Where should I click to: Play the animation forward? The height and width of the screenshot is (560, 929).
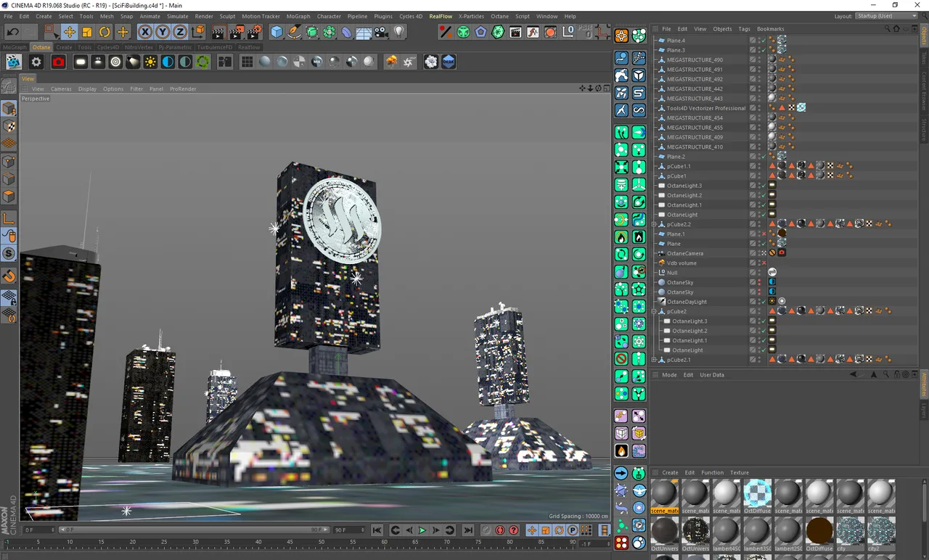point(422,530)
